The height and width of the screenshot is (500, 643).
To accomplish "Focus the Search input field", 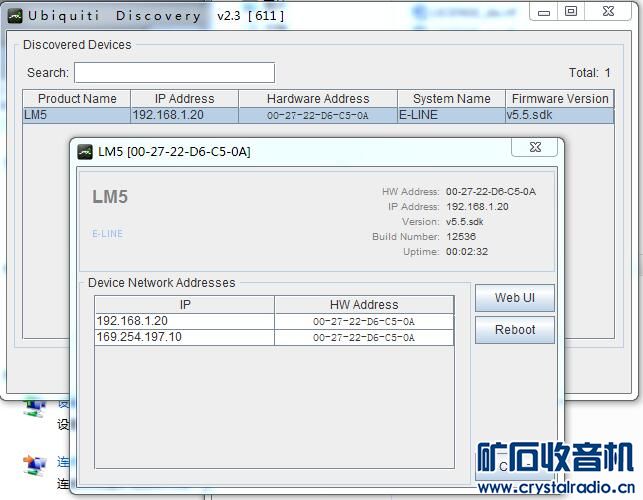I will pyautogui.click(x=174, y=73).
